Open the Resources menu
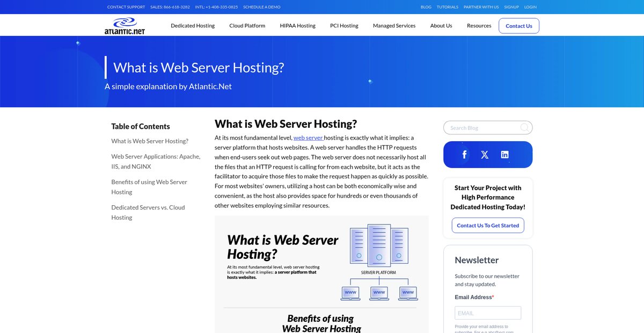The height and width of the screenshot is (333, 644). (x=479, y=26)
